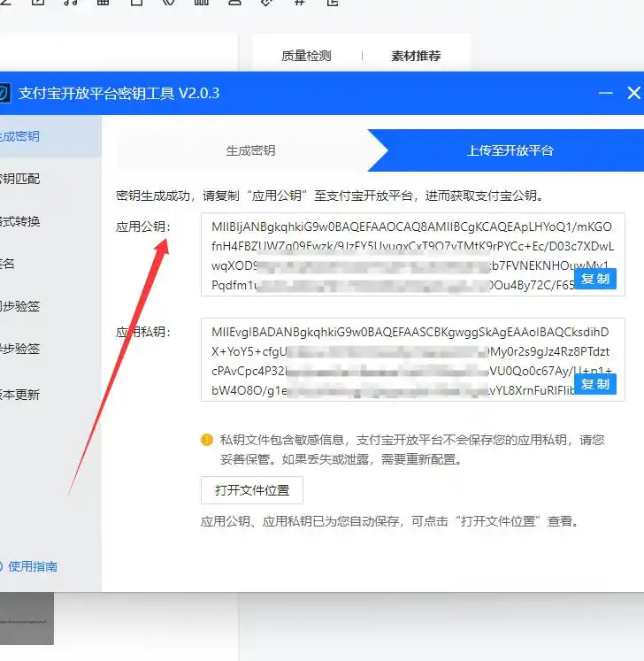Close the 支付宝开放平台密钥工具 window
The height and width of the screenshot is (661, 644).
[x=633, y=93]
